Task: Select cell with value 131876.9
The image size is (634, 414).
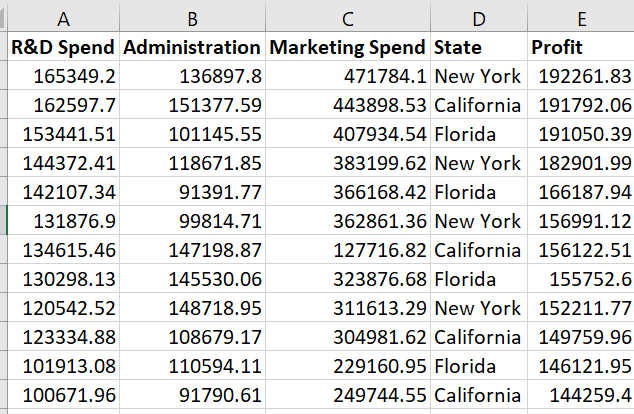Action: coord(63,220)
